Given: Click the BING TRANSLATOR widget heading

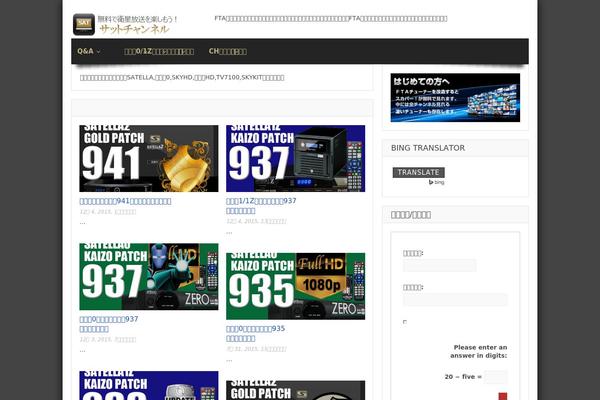Looking at the screenshot, I should [x=428, y=148].
